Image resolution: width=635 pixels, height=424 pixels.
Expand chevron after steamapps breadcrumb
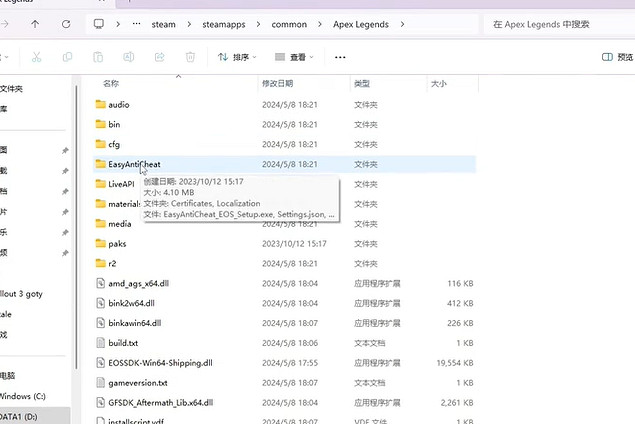tap(258, 24)
